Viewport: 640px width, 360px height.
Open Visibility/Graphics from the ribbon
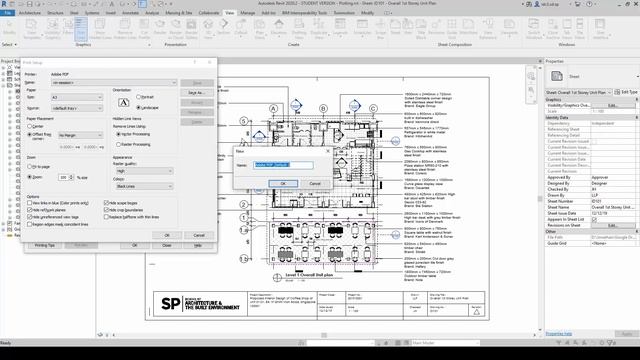(52, 29)
